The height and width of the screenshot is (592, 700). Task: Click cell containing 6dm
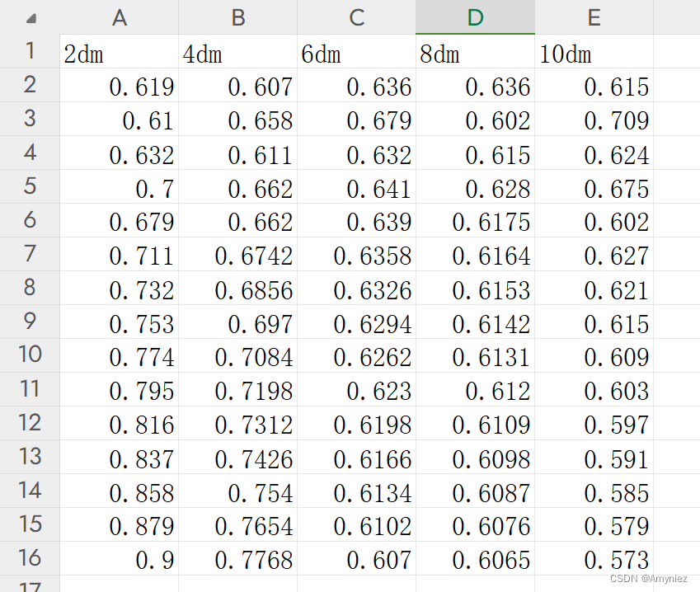[356, 51]
